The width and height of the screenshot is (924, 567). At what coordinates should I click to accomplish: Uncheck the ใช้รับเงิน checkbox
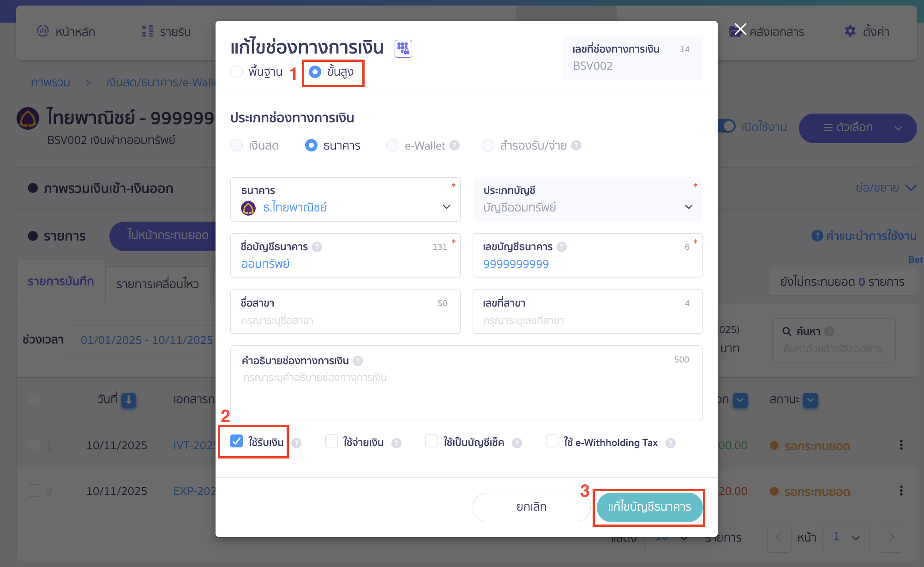[x=237, y=442]
